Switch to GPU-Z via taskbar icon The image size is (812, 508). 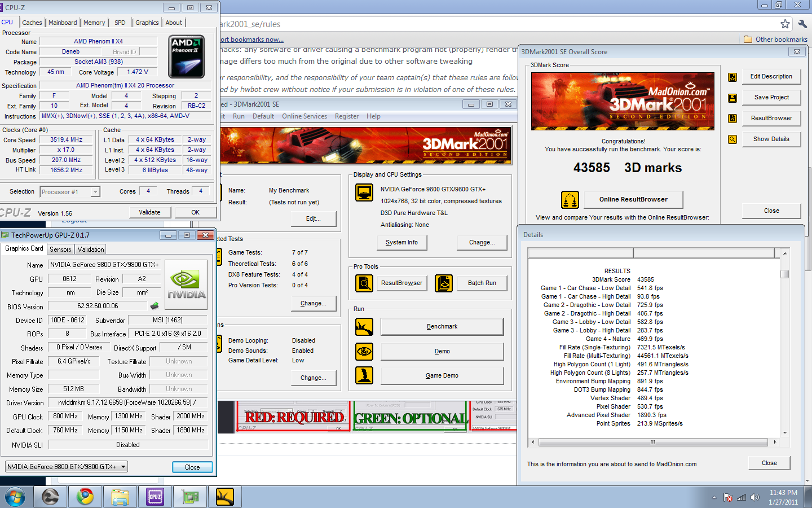coord(190,497)
